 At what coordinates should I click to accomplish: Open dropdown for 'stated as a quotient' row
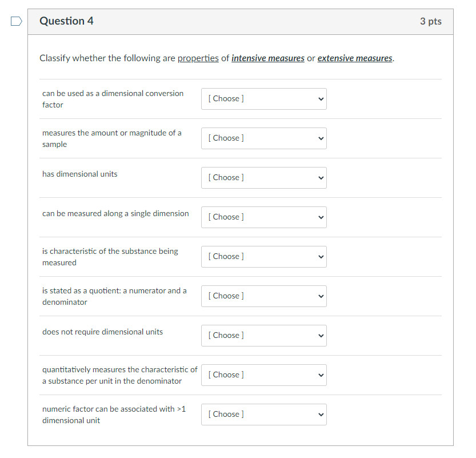(x=263, y=296)
